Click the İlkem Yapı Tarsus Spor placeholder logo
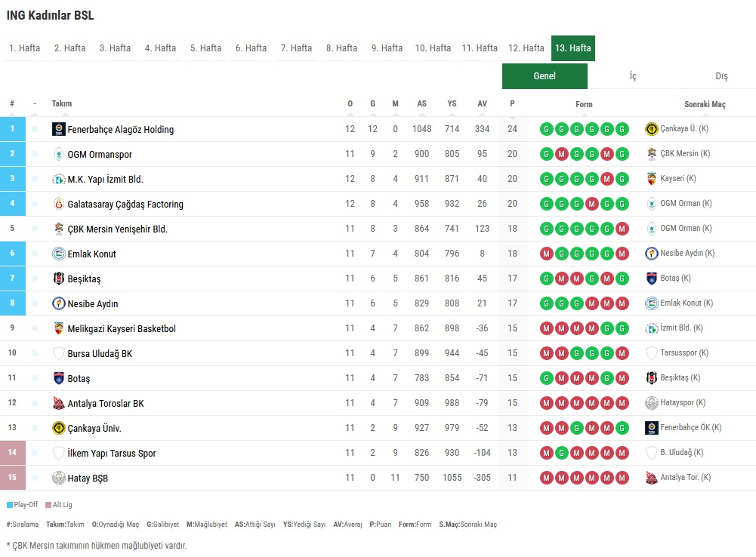The height and width of the screenshot is (557, 756). point(58,453)
